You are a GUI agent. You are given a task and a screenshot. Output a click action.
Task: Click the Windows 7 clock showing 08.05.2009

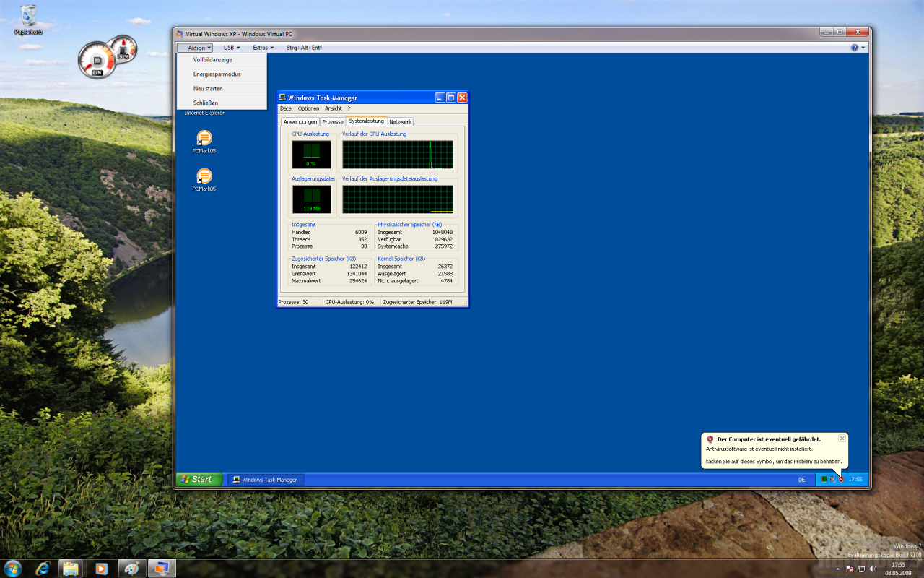(898, 569)
